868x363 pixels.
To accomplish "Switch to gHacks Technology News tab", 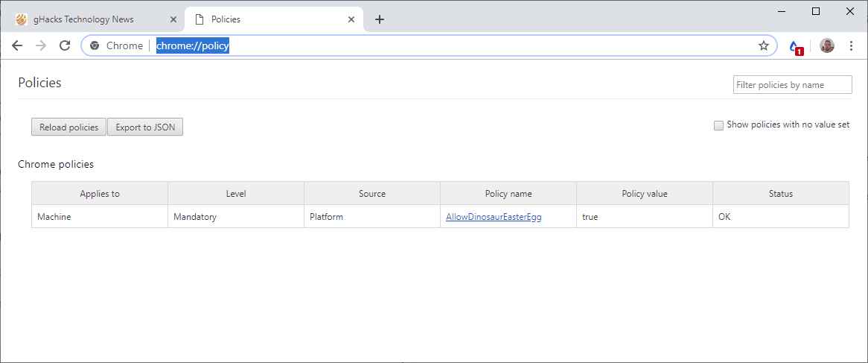I will point(95,19).
